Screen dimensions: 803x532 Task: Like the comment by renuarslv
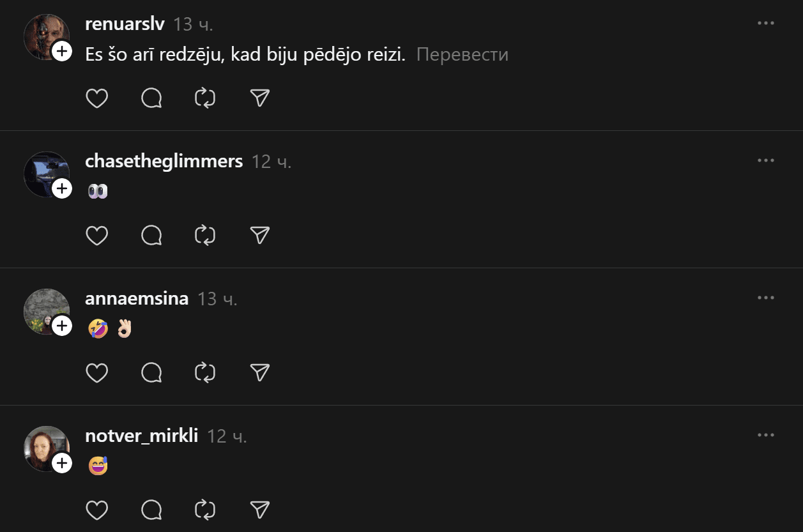(x=97, y=98)
